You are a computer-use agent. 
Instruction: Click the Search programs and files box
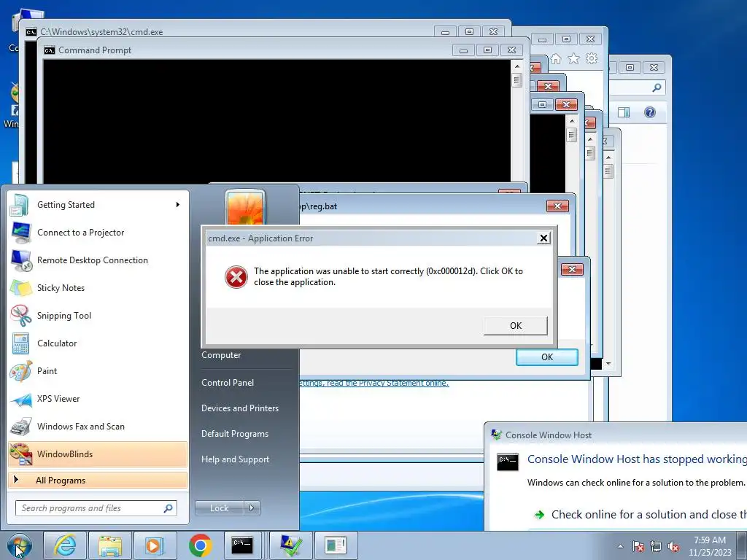click(x=96, y=508)
